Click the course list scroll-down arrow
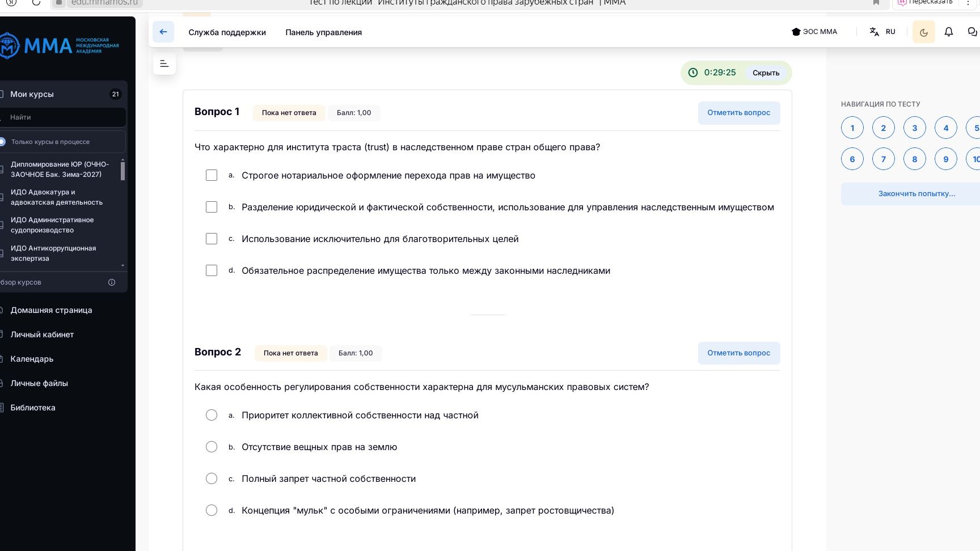 pyautogui.click(x=123, y=265)
